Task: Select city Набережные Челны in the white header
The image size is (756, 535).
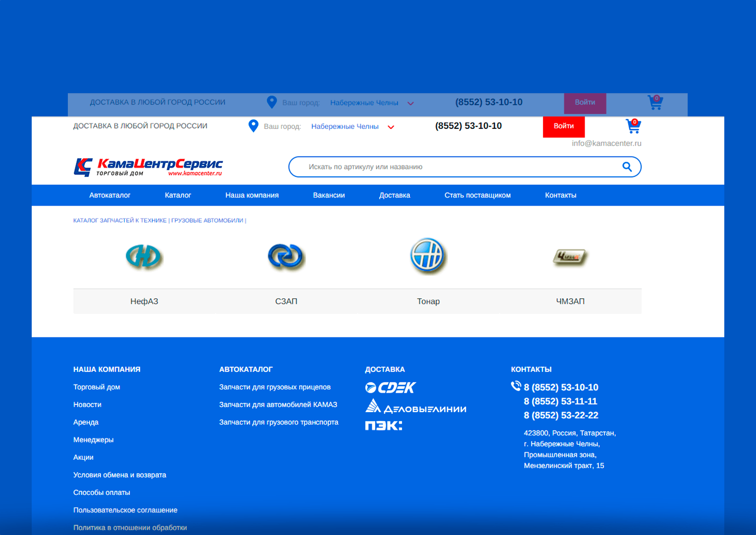Action: point(345,126)
